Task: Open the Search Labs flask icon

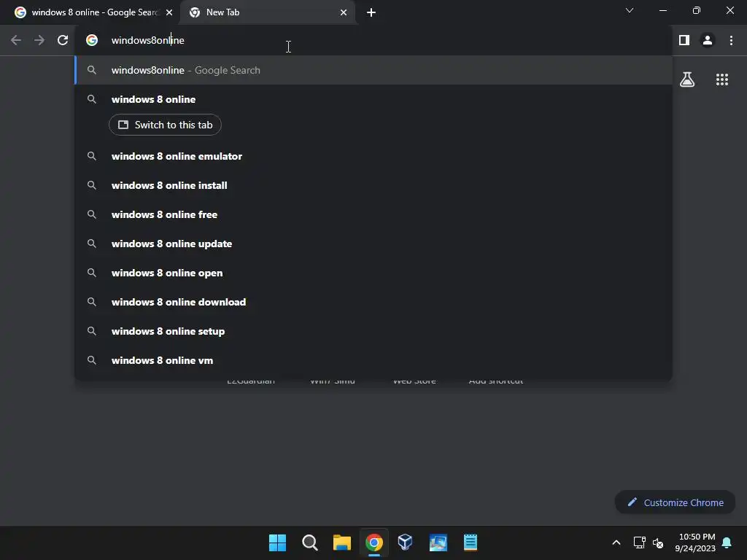Action: coord(687,79)
